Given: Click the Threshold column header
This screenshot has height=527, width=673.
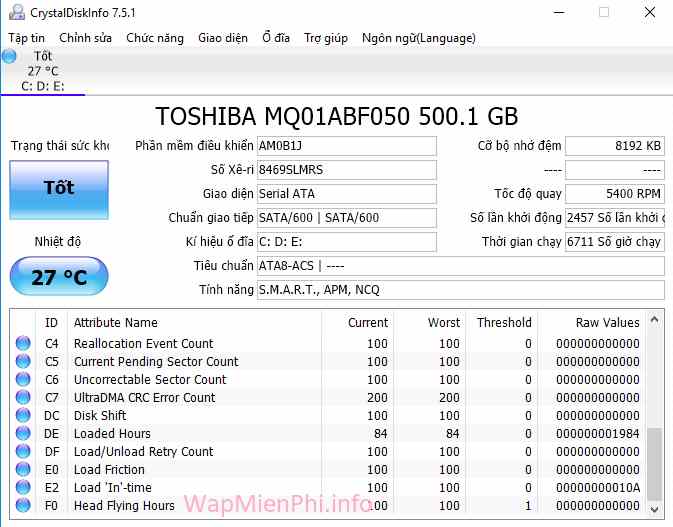Looking at the screenshot, I should 503,323.
